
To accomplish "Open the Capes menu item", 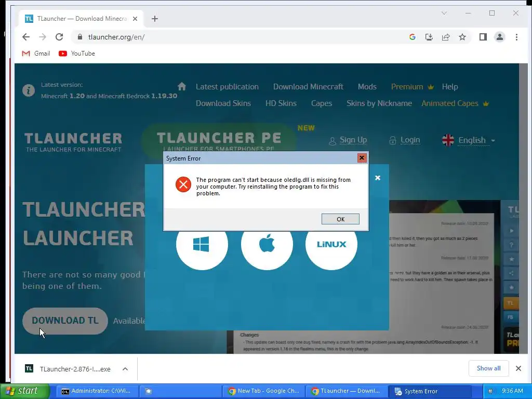I will click(322, 103).
